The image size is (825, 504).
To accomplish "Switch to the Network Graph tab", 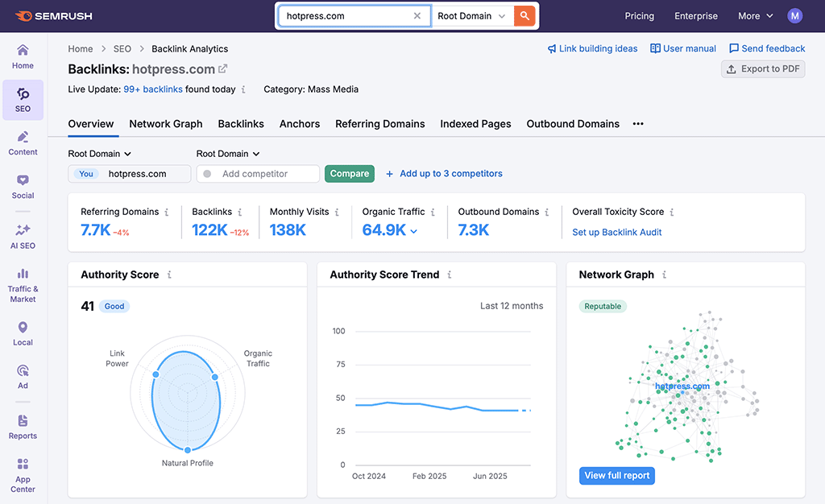I will pyautogui.click(x=166, y=123).
